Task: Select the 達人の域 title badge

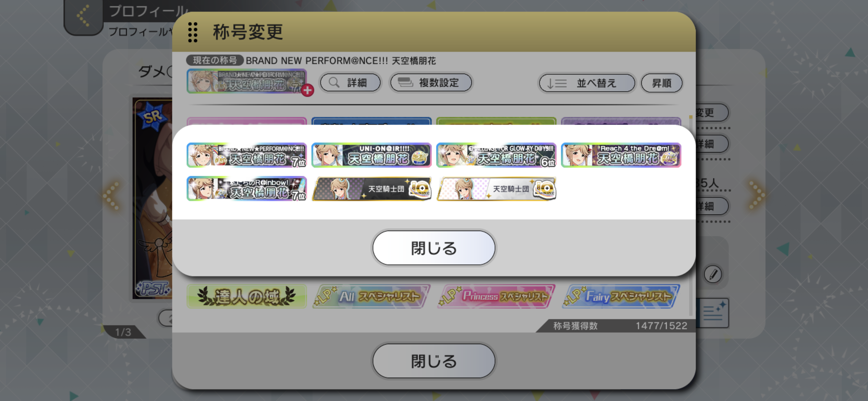Action: (x=246, y=296)
